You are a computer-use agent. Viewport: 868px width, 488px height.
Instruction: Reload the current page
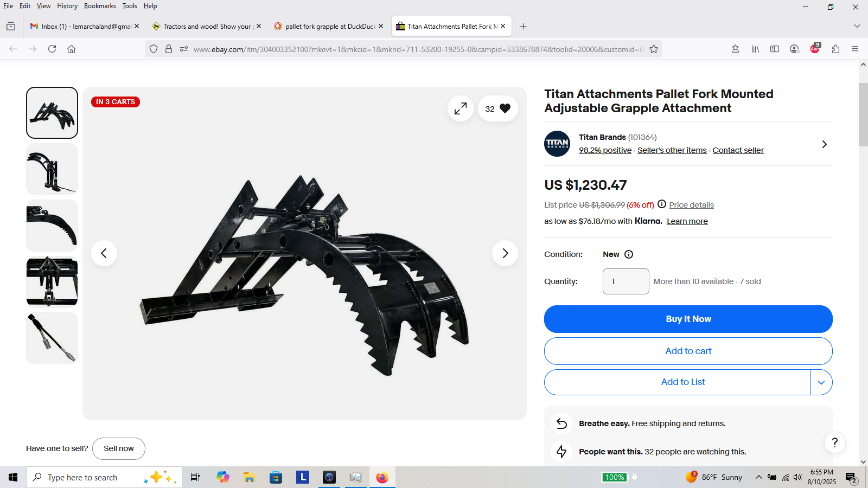click(52, 49)
